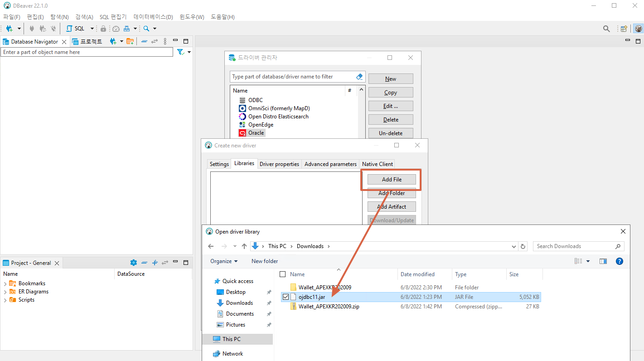
Task: Open the 편집(E) menu
Action: click(x=35, y=17)
